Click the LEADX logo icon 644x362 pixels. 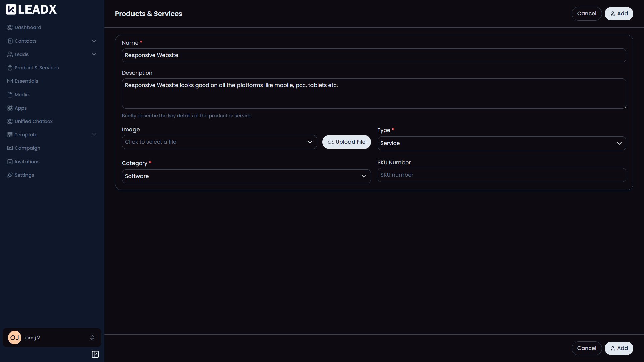(x=11, y=9)
